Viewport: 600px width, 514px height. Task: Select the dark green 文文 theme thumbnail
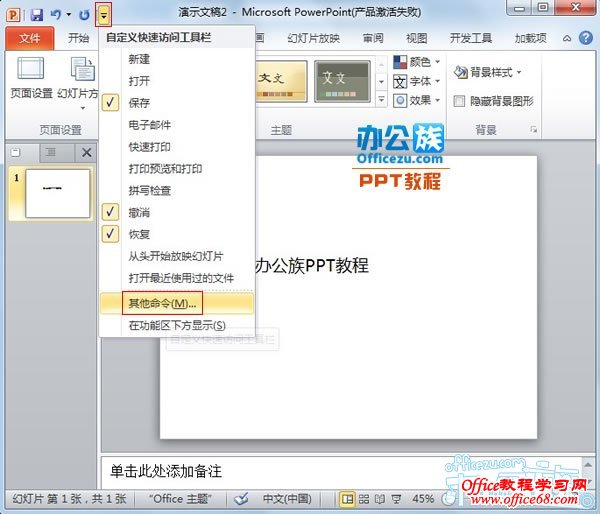342,81
